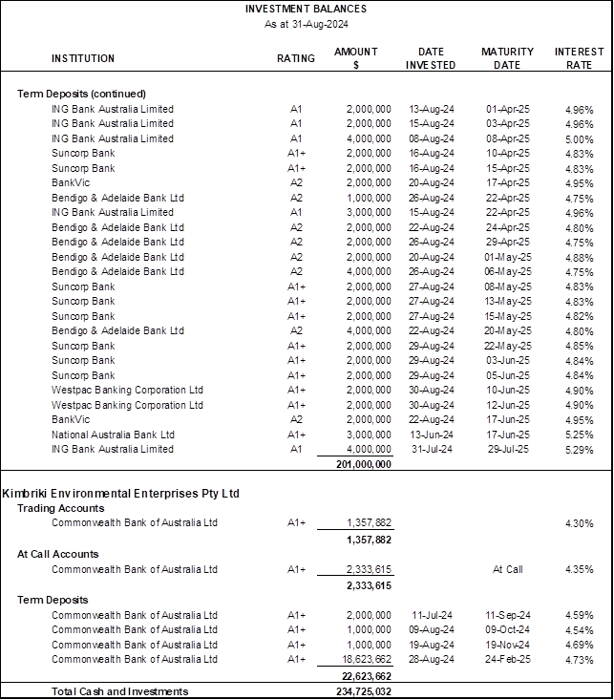Select the Trading Accounts heading

[x=61, y=508]
